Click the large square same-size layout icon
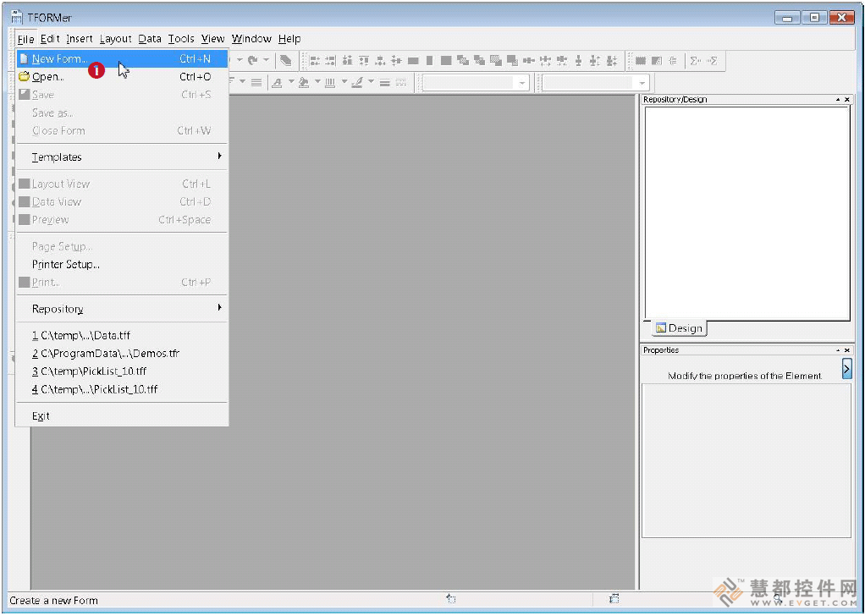 446,61
